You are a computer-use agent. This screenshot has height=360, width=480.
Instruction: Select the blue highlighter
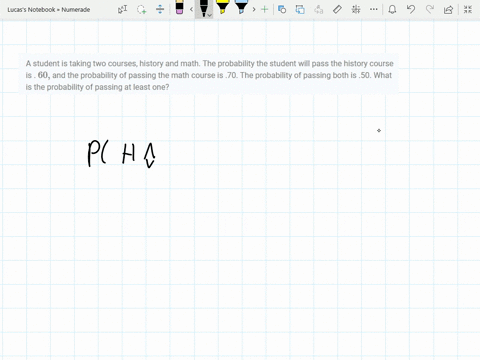(x=241, y=7)
